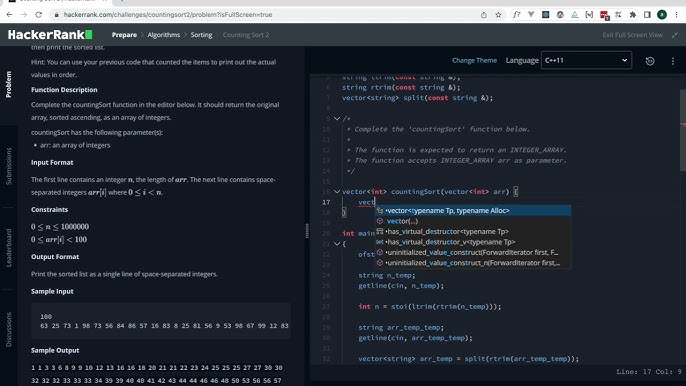Click the Change Theme link
The height and width of the screenshot is (386, 686).
[x=474, y=60]
